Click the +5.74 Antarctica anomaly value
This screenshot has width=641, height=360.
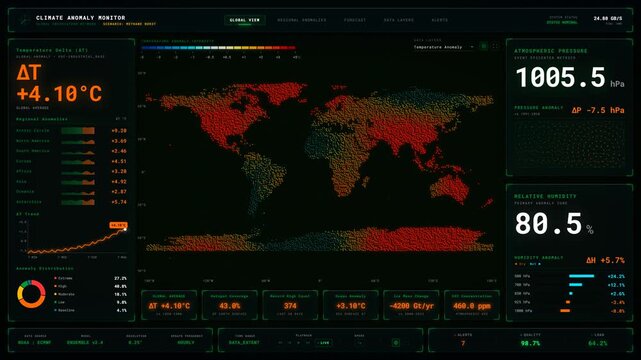119,202
